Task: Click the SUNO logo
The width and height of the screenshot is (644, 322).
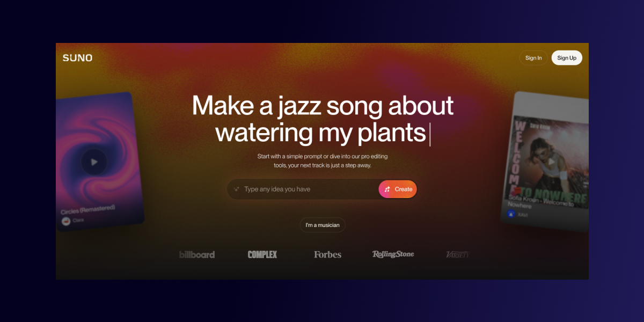Action: pos(77,58)
